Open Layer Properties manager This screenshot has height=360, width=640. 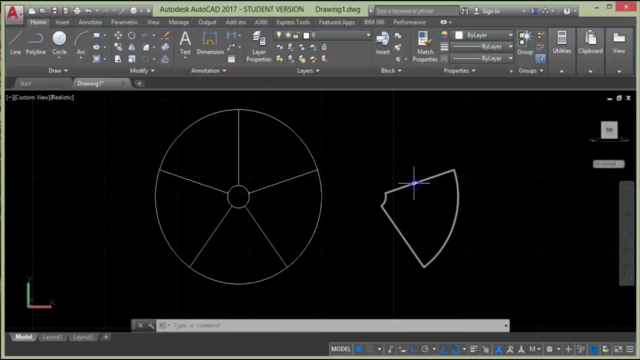tap(259, 46)
